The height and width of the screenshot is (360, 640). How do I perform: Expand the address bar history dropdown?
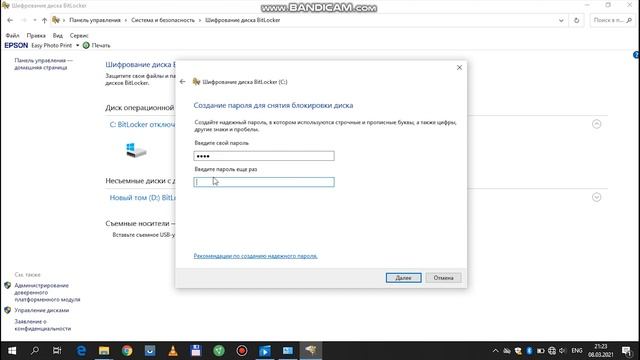[561, 20]
